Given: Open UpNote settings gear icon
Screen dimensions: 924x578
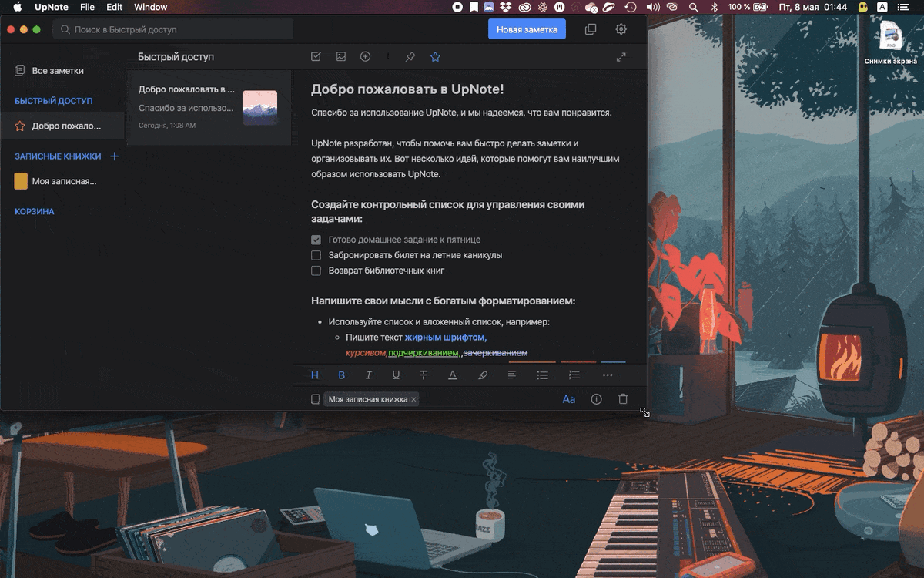Looking at the screenshot, I should point(621,29).
